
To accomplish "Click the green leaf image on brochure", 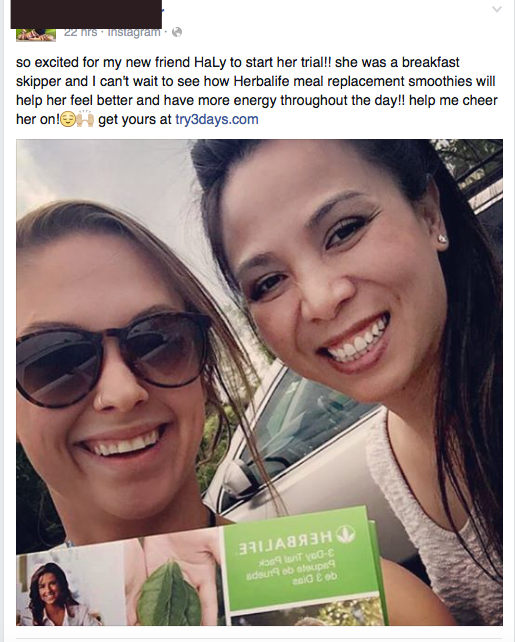I will coord(169,595).
